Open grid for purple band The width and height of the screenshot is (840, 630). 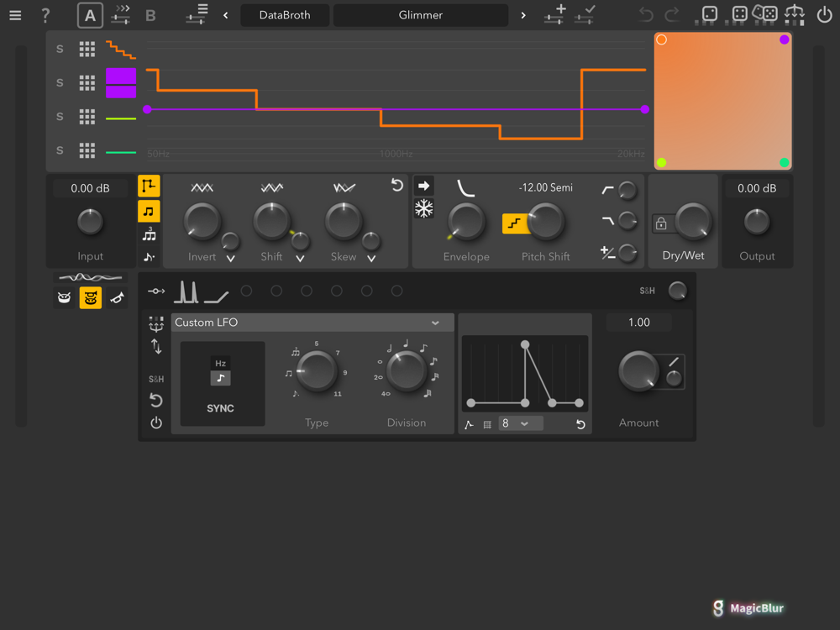87,83
